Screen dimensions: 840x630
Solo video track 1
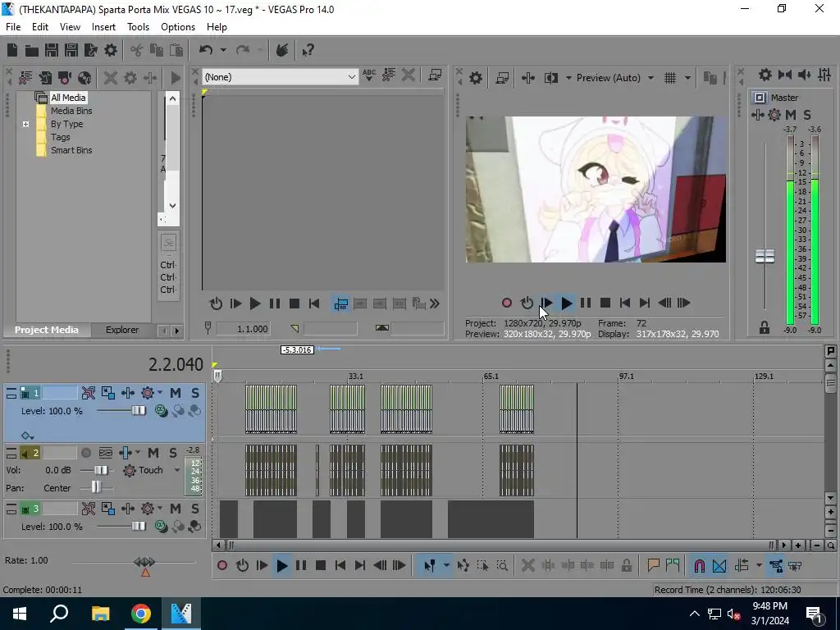195,393
